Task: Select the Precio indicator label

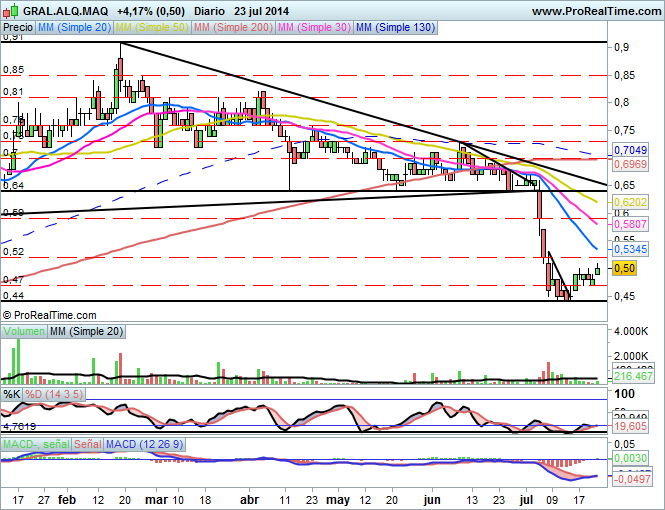Action: pos(17,28)
